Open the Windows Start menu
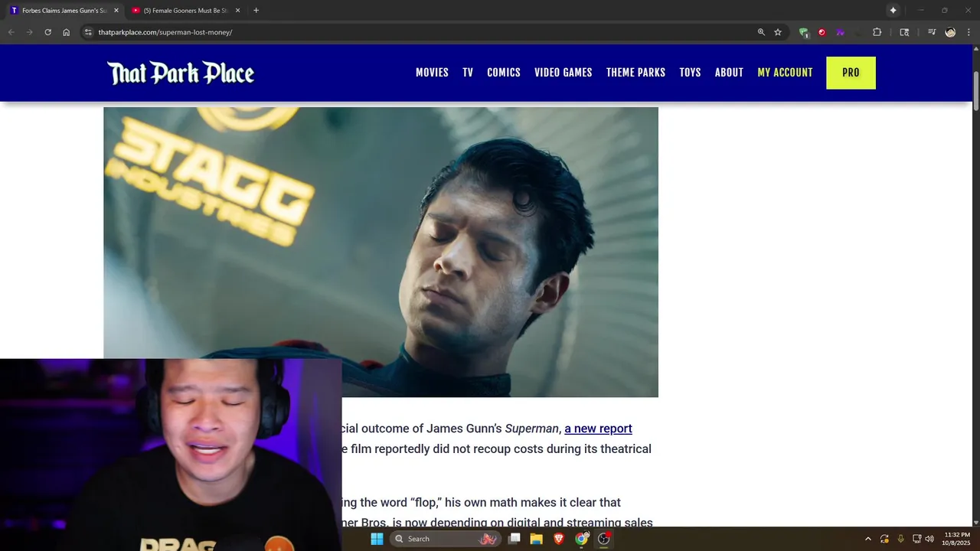 tap(377, 539)
